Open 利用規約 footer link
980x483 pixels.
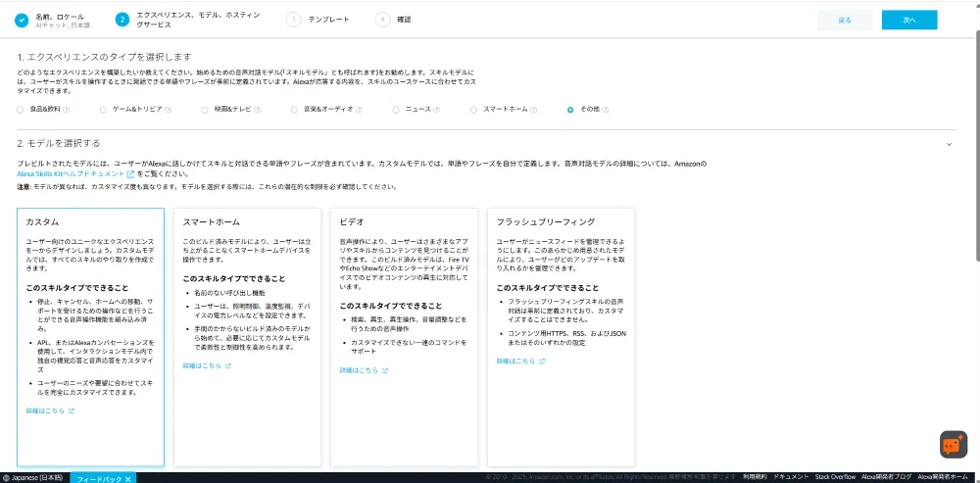[x=755, y=477]
